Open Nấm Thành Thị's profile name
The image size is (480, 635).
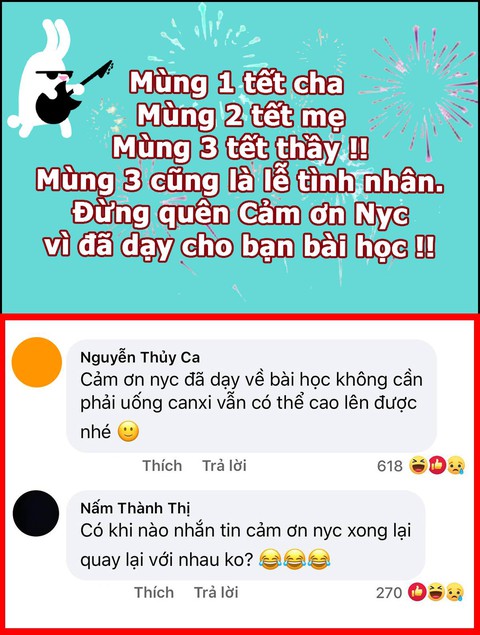pos(135,508)
